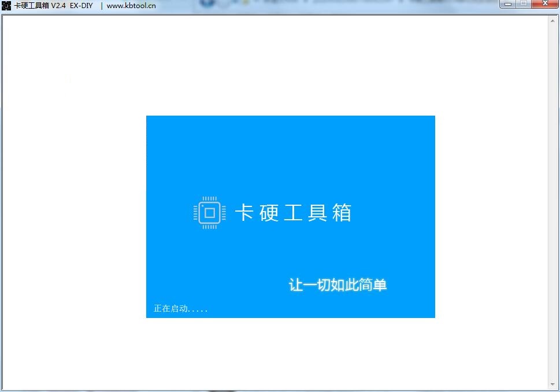Click the 正在启动..... status text
This screenshot has height=392, width=560.
(180, 308)
